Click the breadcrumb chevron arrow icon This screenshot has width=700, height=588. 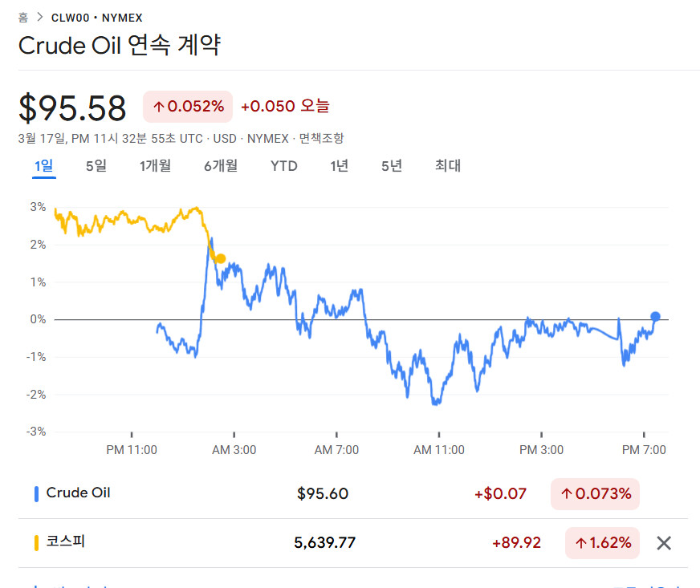point(39,17)
